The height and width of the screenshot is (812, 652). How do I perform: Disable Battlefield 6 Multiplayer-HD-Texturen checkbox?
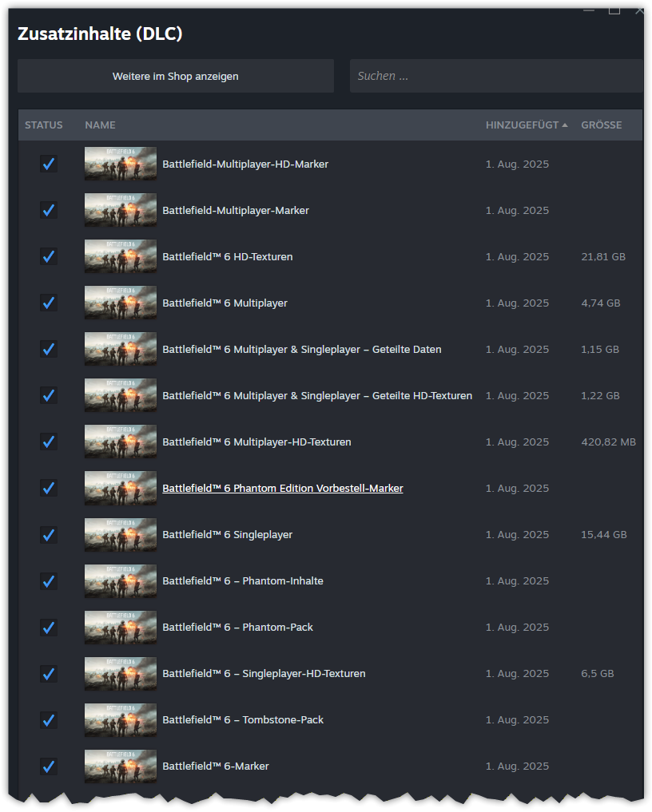49,442
